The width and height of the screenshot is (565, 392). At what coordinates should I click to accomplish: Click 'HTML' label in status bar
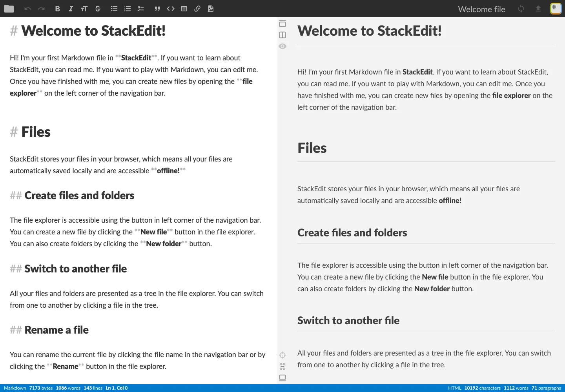[x=455, y=388]
